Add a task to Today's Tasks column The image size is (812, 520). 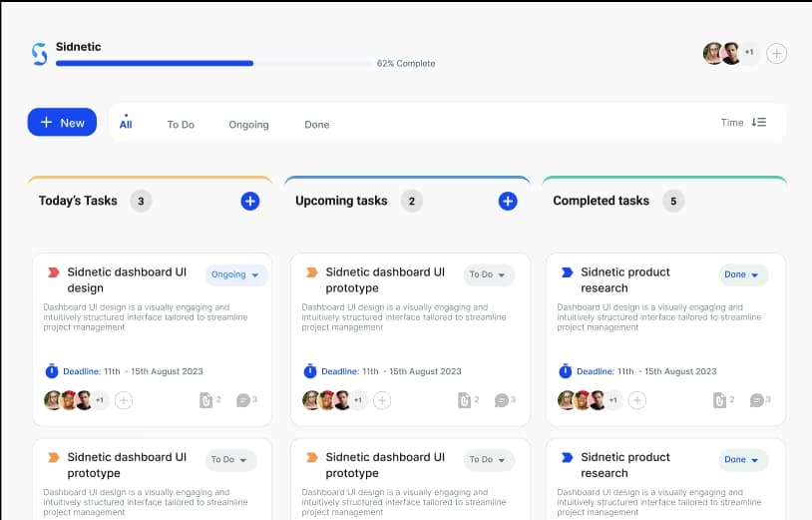[x=249, y=201]
